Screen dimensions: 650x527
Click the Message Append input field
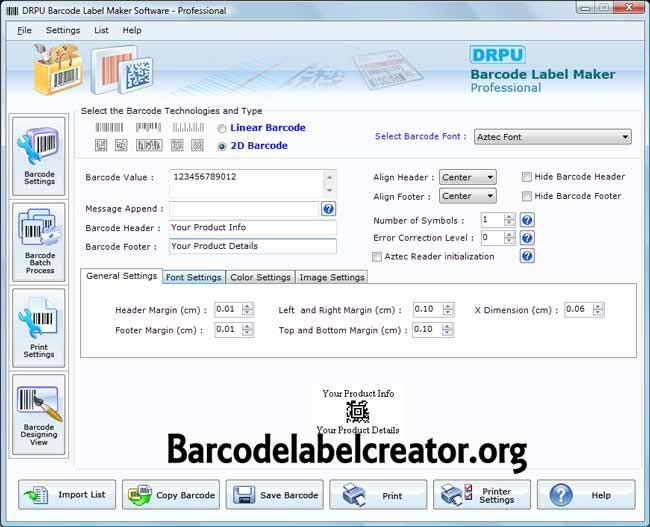244,209
